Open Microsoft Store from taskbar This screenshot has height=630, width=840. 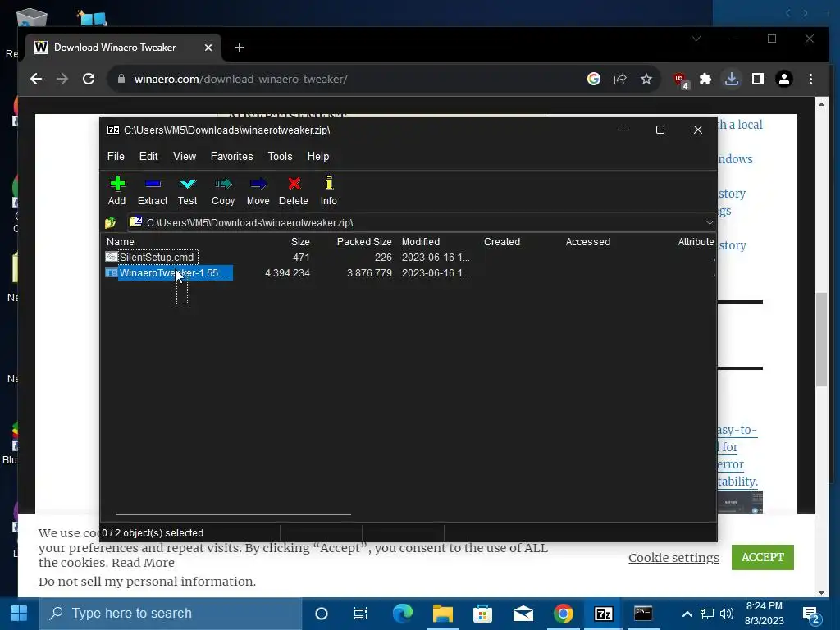point(482,614)
